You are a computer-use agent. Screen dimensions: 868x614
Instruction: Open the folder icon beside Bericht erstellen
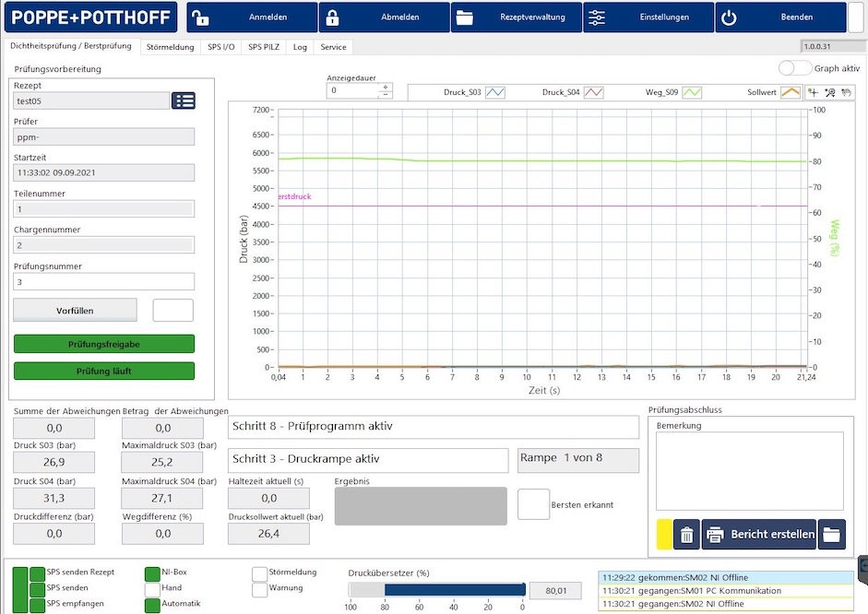(x=832, y=535)
